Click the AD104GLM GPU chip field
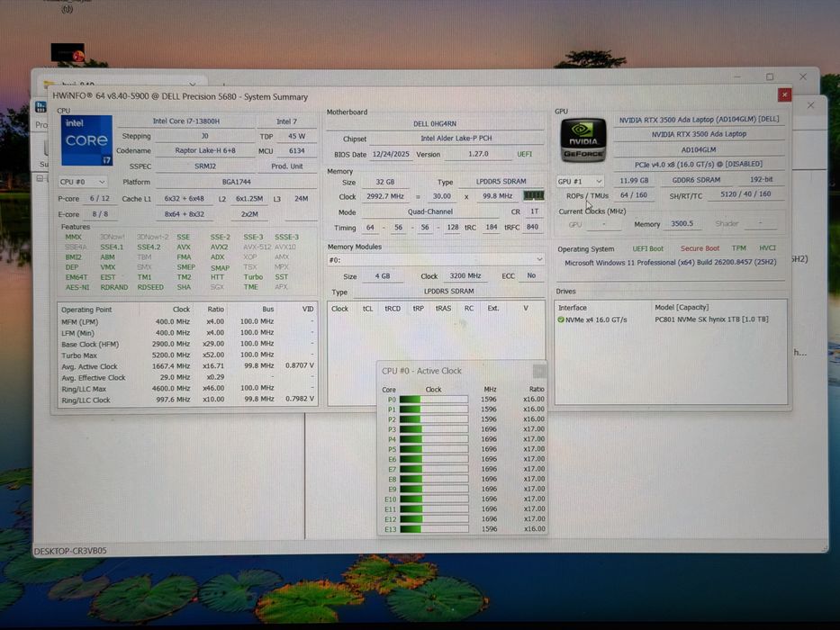This screenshot has width=840, height=630. coord(700,150)
